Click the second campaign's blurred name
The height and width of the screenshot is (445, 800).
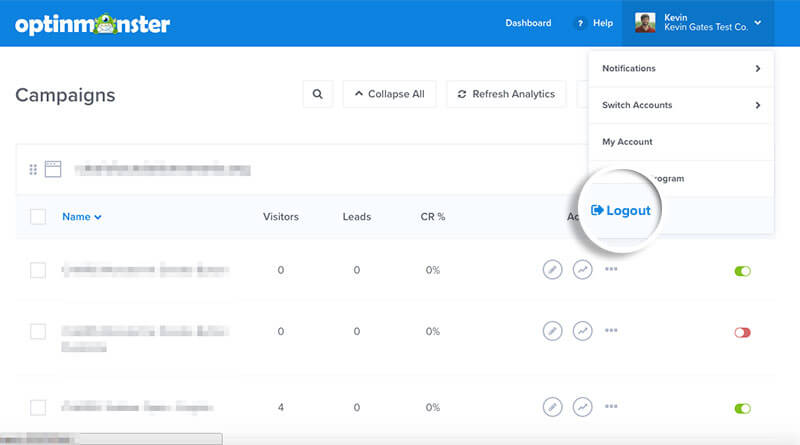(x=145, y=339)
